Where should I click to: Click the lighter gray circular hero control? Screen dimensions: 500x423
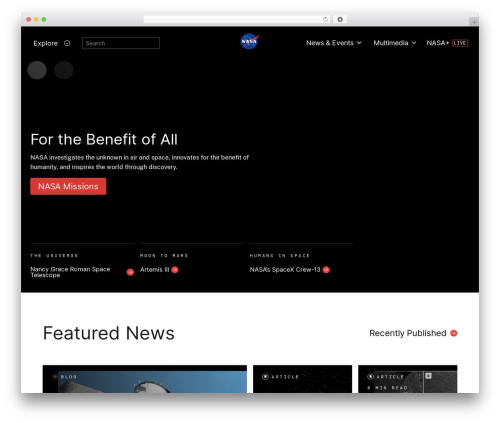37,70
